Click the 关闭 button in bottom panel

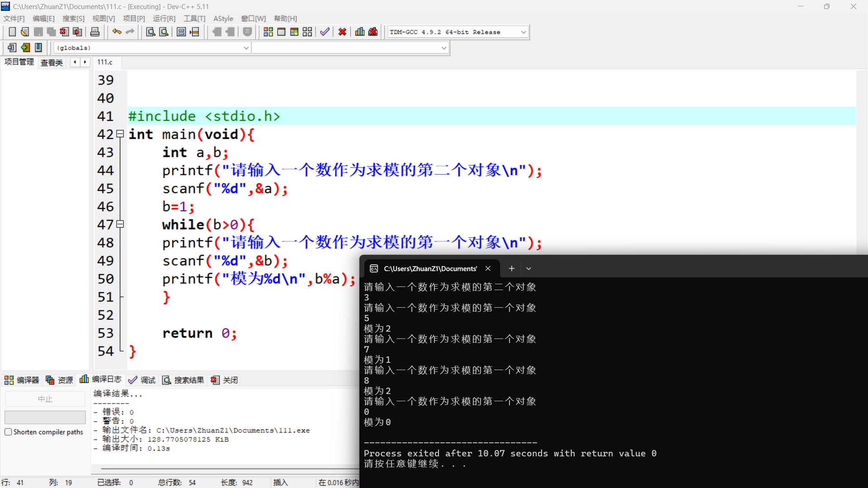(x=225, y=380)
